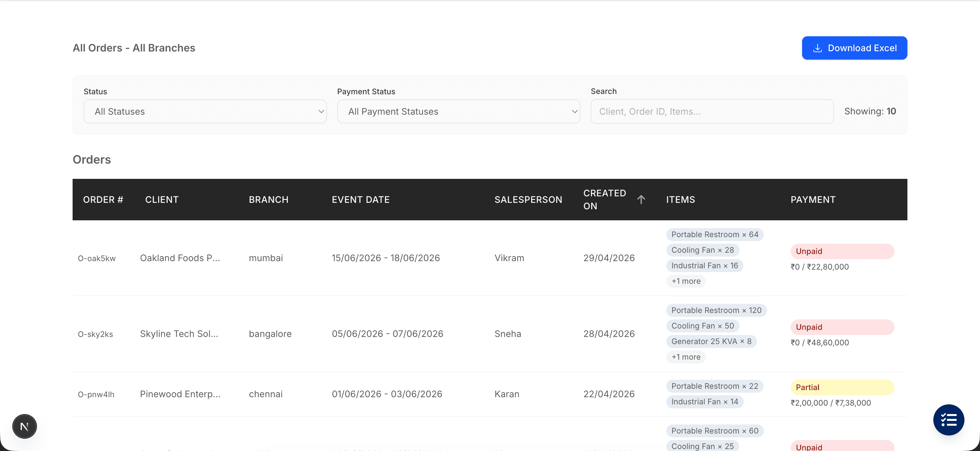This screenshot has height=451, width=980.
Task: Focus the Client, Order ID, Items search field
Action: [x=712, y=111]
